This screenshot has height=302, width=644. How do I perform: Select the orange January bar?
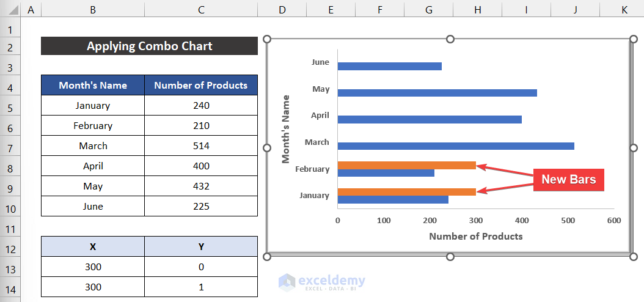pos(406,191)
